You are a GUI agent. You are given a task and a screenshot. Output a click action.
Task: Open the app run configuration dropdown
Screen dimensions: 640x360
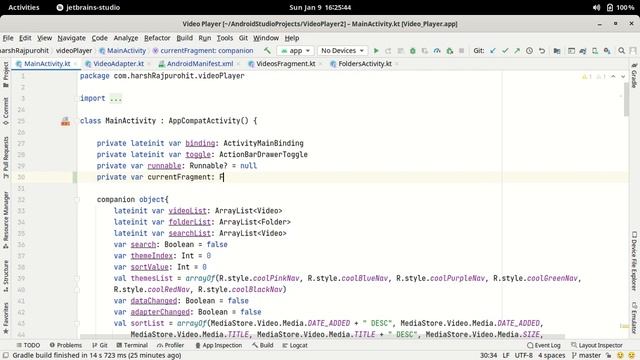296,51
